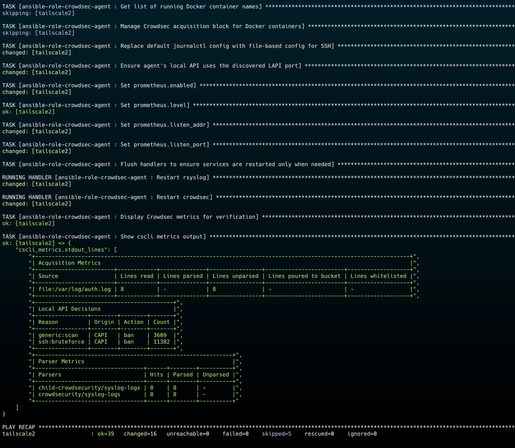The image size is (515, 448).
Task: Click 'changed: [tailscale2]' under Set prometheus.listen_port
Action: (37, 151)
